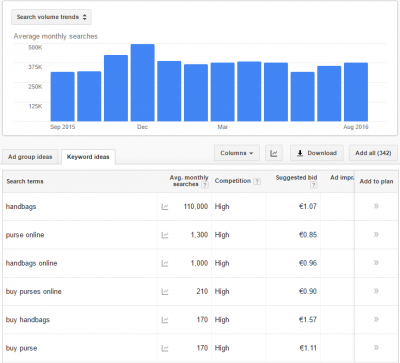Open trend chart icon for handbags online
Image resolution: width=400 pixels, height=363 pixels.
pyautogui.click(x=165, y=264)
